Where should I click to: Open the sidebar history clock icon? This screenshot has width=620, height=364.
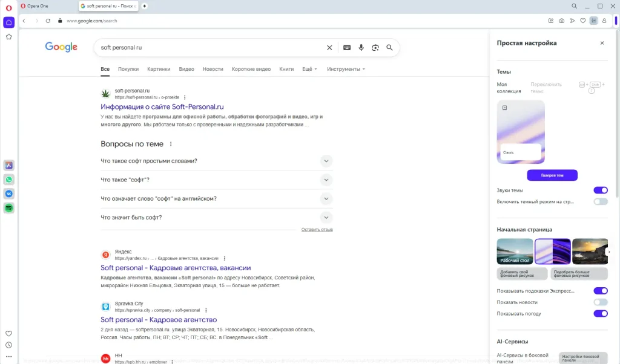[9, 345]
